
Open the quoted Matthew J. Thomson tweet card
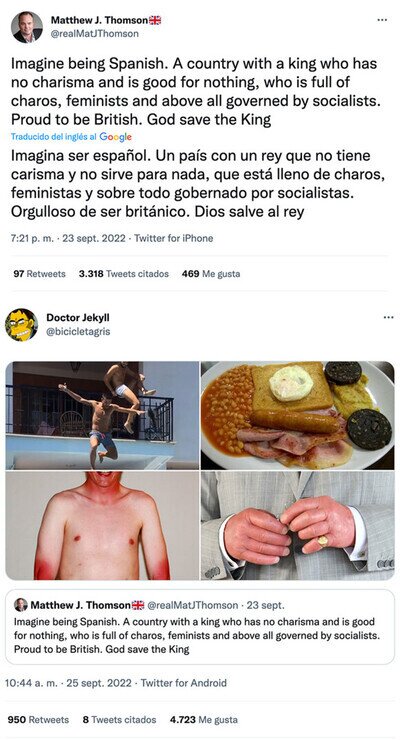(200, 627)
